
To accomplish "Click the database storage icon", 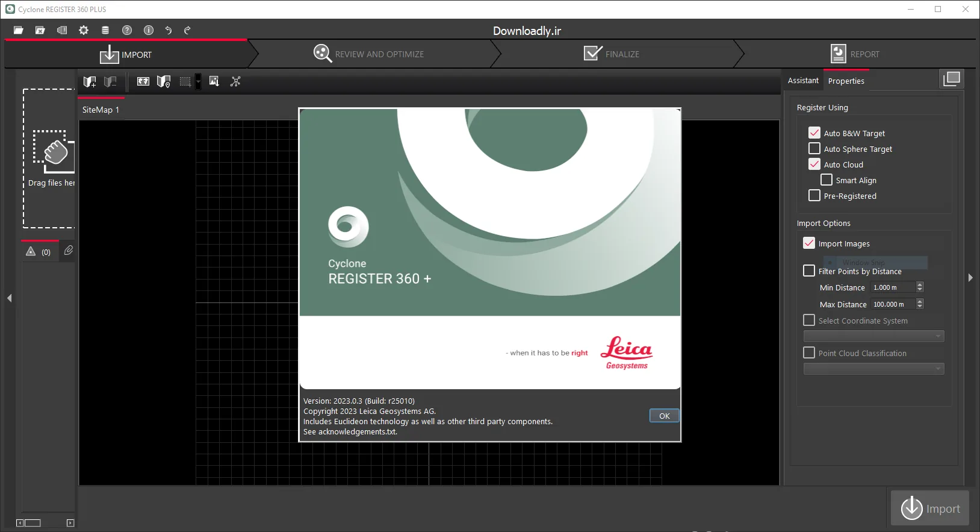I will (105, 30).
